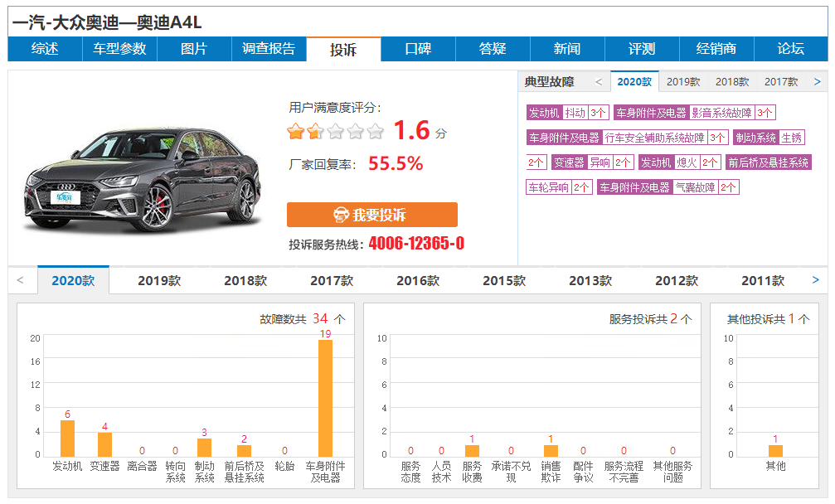Select 2017款 in 典型故障 panel
Viewport: 835px width, 504px height.
pyautogui.click(x=781, y=82)
